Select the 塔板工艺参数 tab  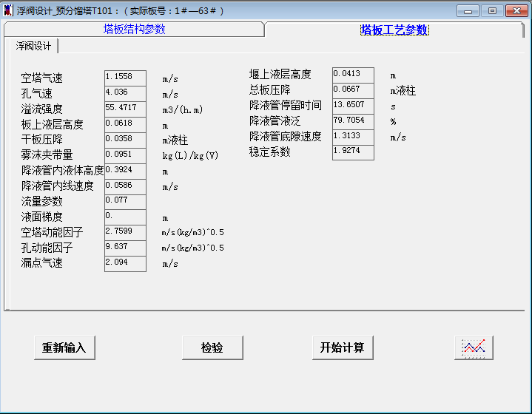coord(394,30)
